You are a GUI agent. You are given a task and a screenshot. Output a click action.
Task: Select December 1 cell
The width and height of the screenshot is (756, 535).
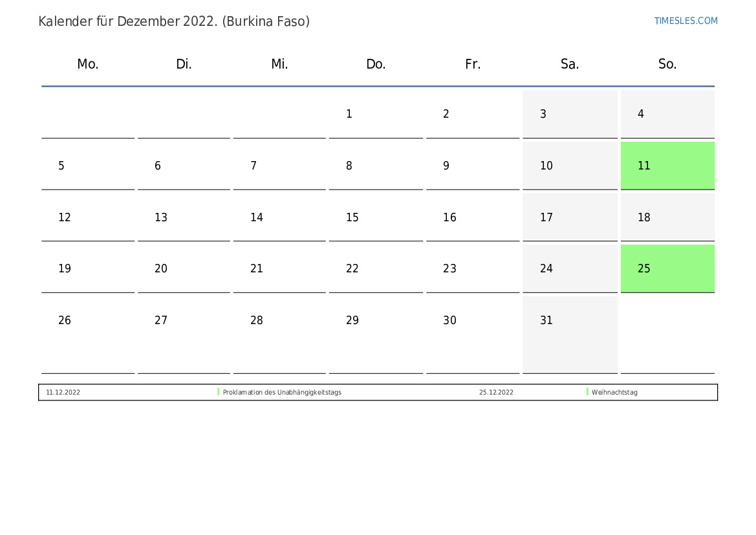(x=376, y=114)
